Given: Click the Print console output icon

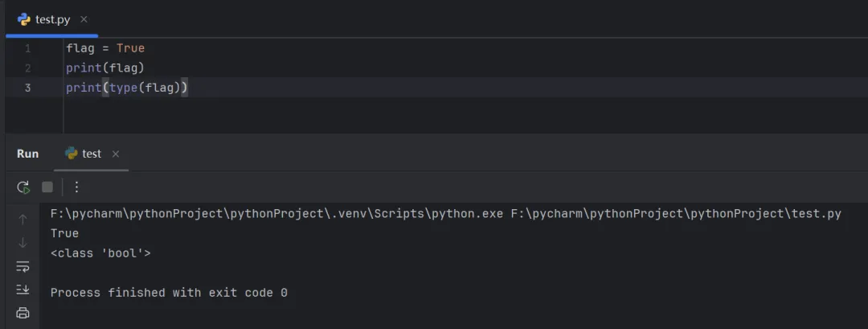Looking at the screenshot, I should (x=23, y=313).
